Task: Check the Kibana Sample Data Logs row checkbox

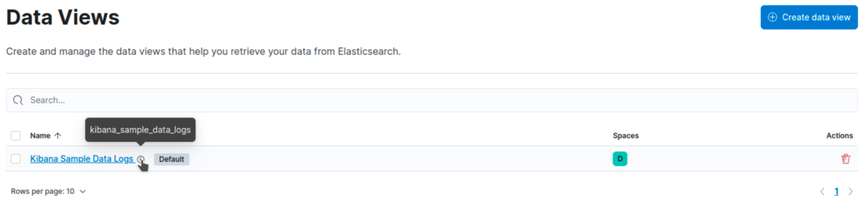Action: click(16, 159)
